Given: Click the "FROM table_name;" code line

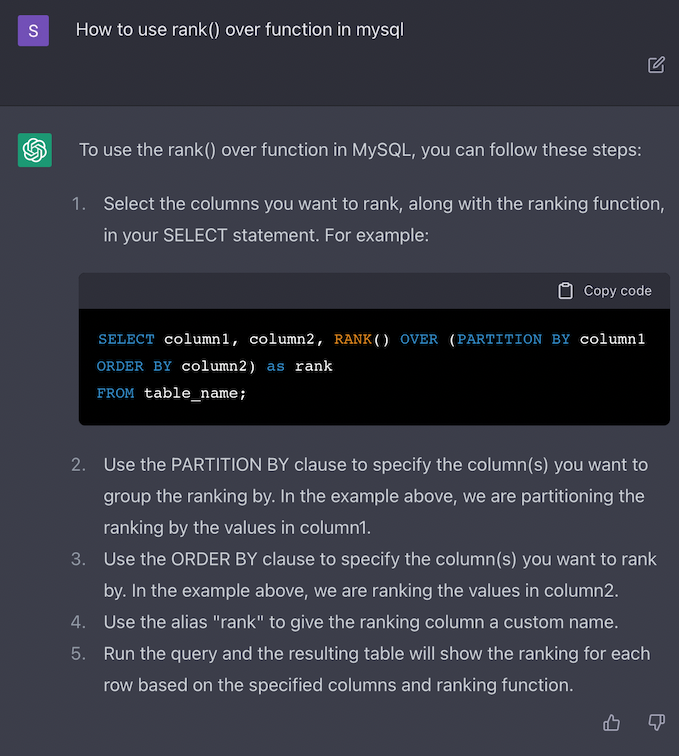Looking at the screenshot, I should (171, 393).
